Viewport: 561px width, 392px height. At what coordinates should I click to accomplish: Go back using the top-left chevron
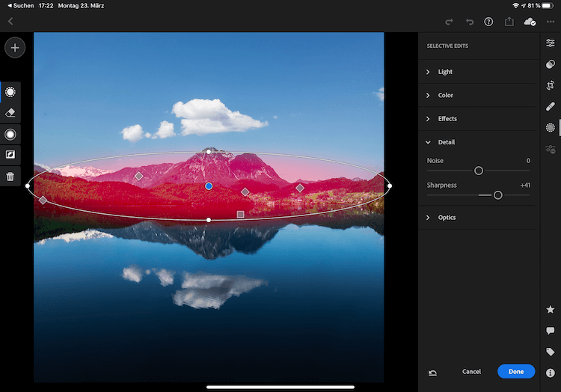10,22
